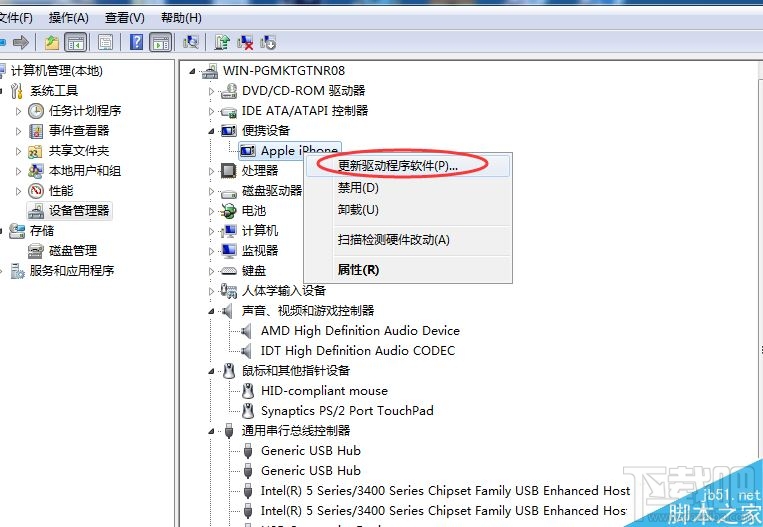Click the Forward arrow toolbar icon

pyautogui.click(x=20, y=43)
